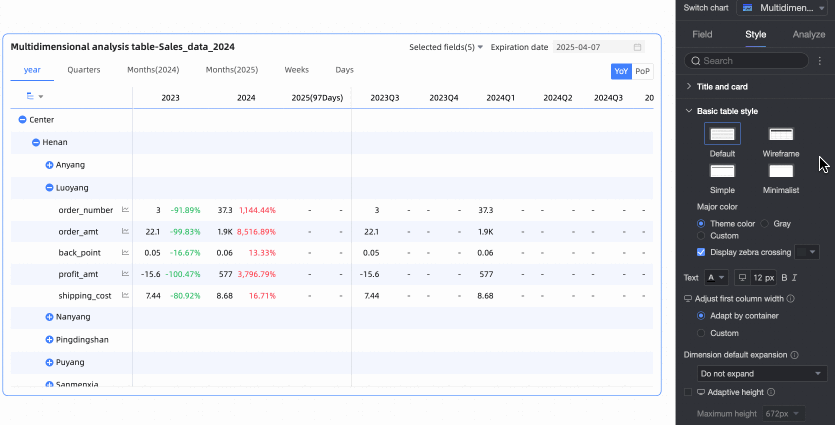Click the 8,516.89% value in order_amt row
The width and height of the screenshot is (835, 425).
tap(256, 232)
